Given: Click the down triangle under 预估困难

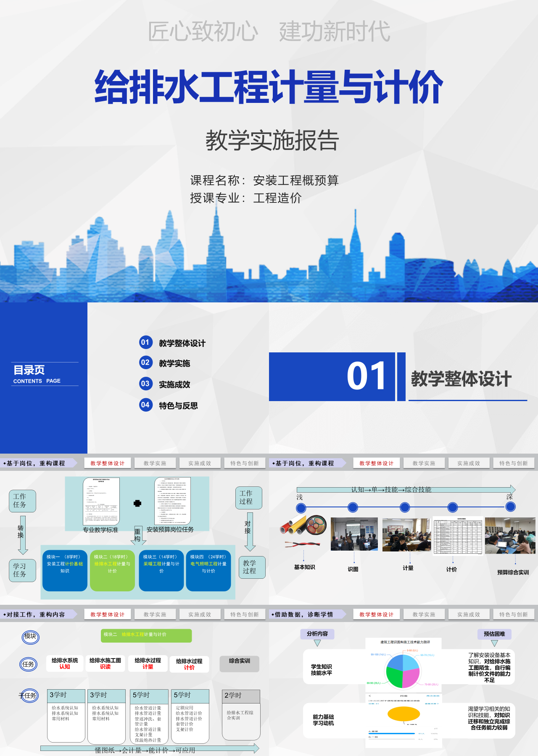Looking at the screenshot, I should tap(495, 643).
